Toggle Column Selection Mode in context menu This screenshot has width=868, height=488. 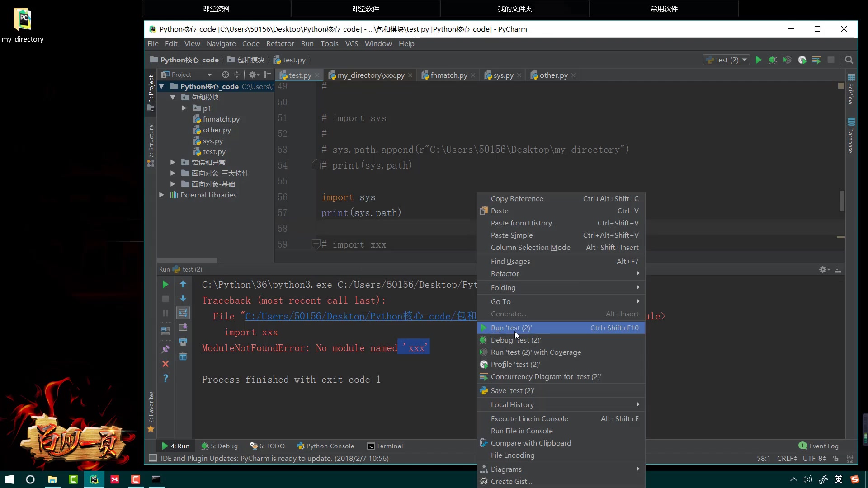(x=530, y=247)
